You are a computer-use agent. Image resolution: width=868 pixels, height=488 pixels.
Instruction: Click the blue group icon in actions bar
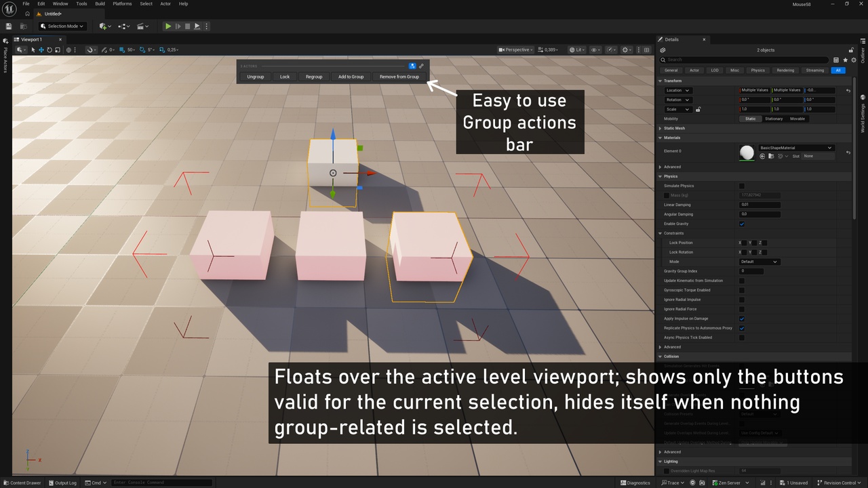[412, 66]
